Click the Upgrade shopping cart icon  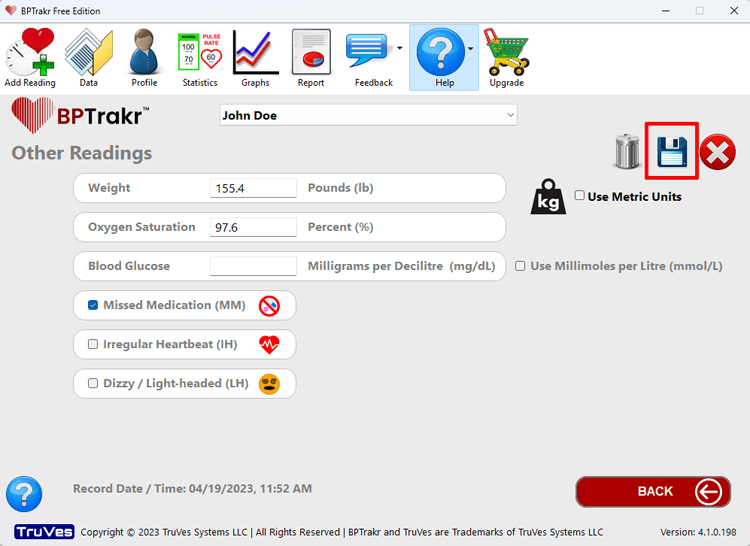506,57
